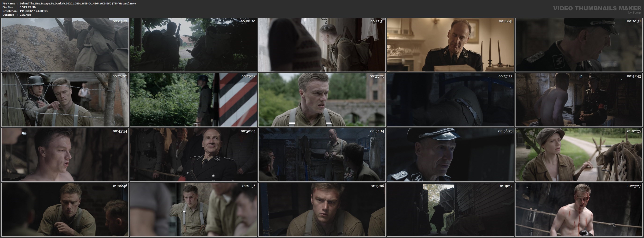Select the thumbnail at 00:08:20

point(194,45)
